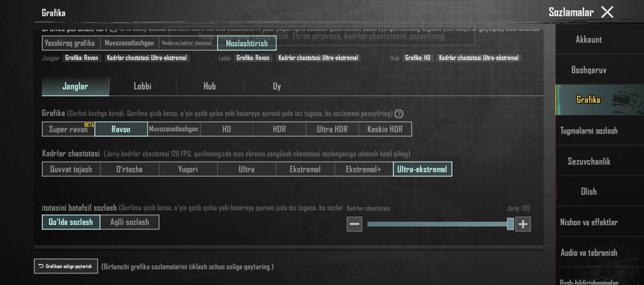
Task: Set frame rate to Ultra-ekstremal
Action: (x=422, y=169)
